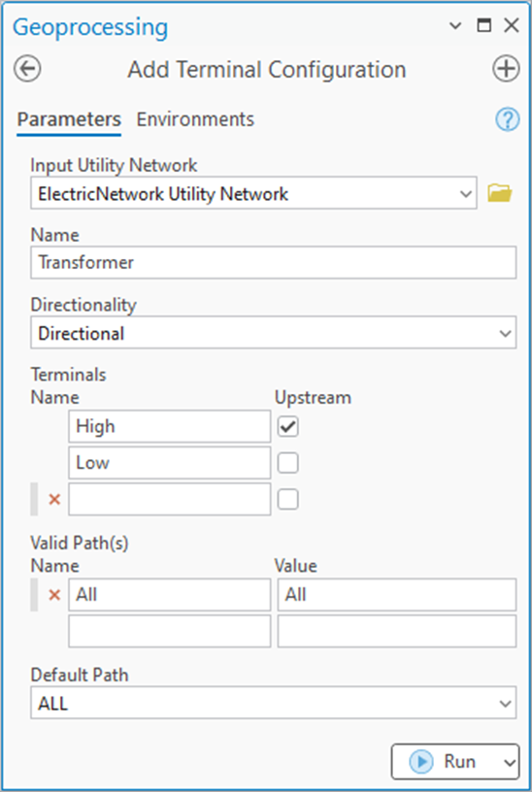Click the valid path Value field containing All
532x792 pixels.
[397, 595]
